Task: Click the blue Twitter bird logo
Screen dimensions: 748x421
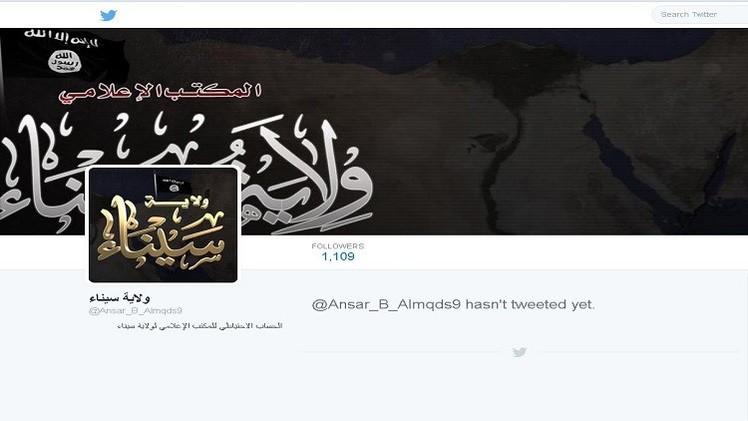Action: click(108, 15)
